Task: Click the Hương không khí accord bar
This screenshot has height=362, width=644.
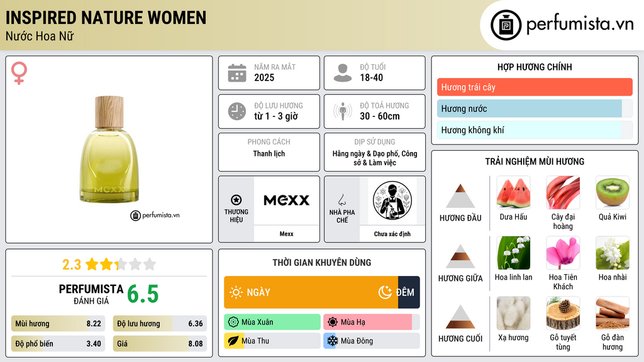Action: point(535,130)
